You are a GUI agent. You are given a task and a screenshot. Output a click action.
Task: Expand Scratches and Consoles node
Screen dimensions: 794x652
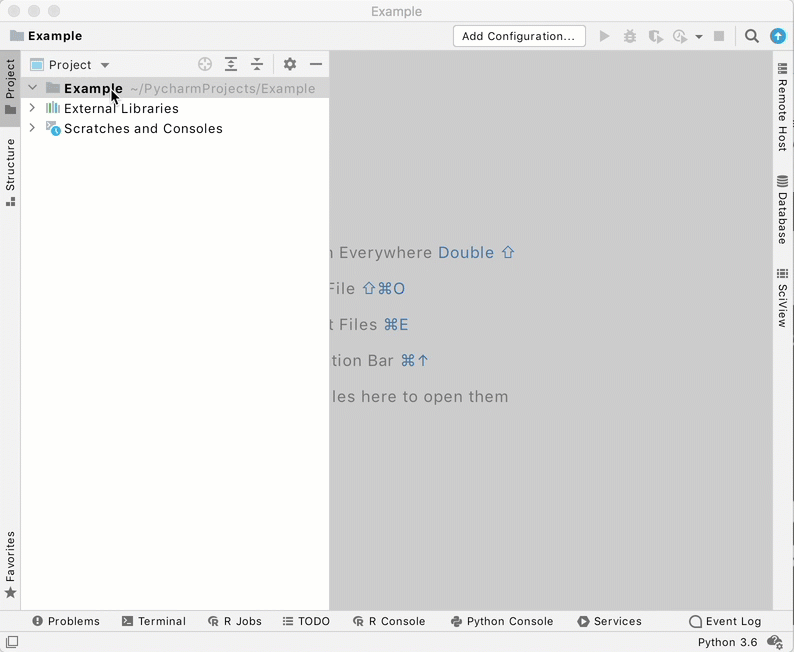32,128
